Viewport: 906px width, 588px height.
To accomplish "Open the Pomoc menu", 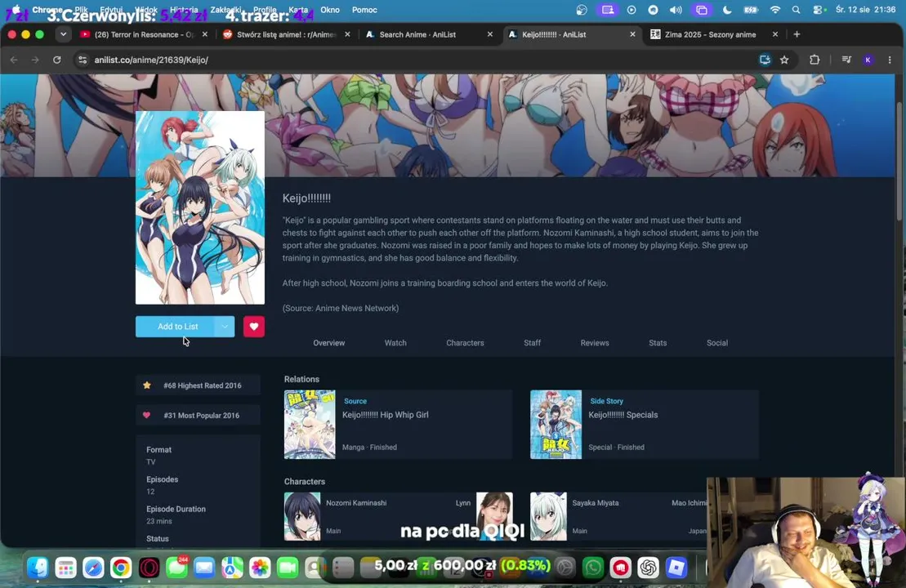I will point(364,10).
